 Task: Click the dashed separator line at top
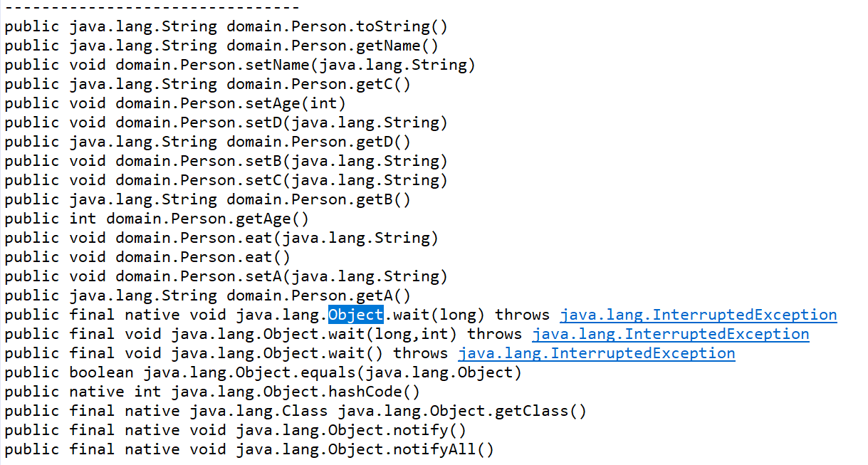pyautogui.click(x=152, y=8)
